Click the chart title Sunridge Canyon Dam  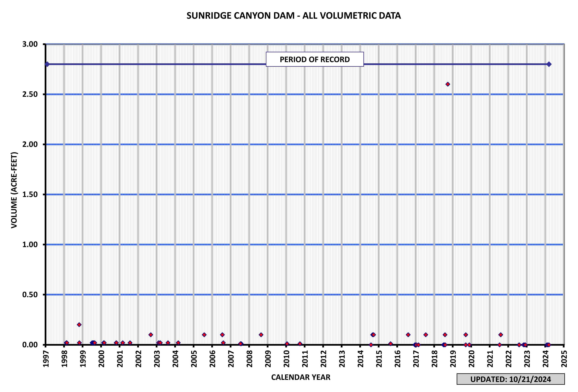pyautogui.click(x=294, y=16)
